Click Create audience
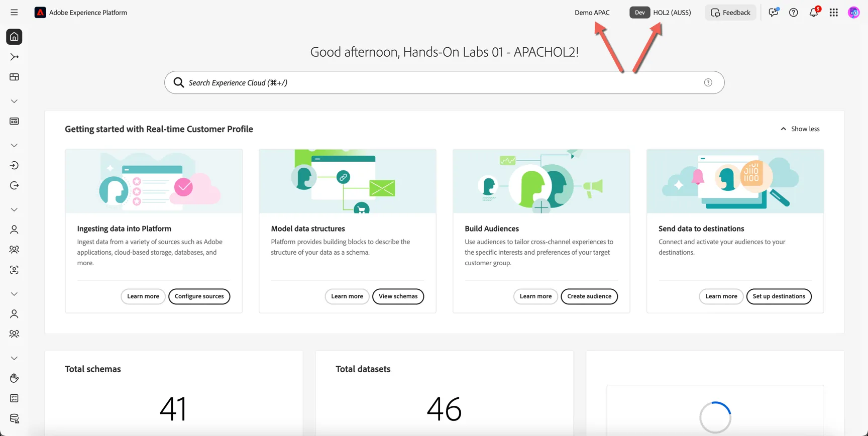 [x=589, y=296]
